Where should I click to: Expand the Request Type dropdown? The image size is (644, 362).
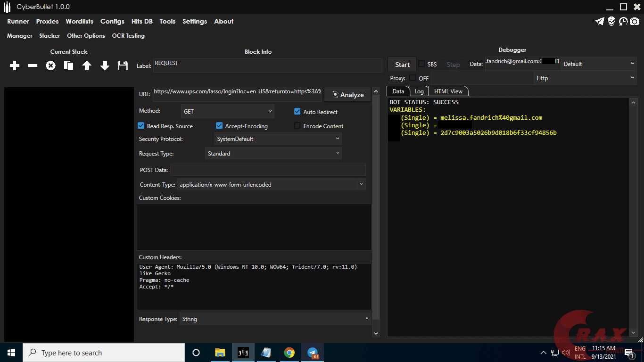point(273,153)
